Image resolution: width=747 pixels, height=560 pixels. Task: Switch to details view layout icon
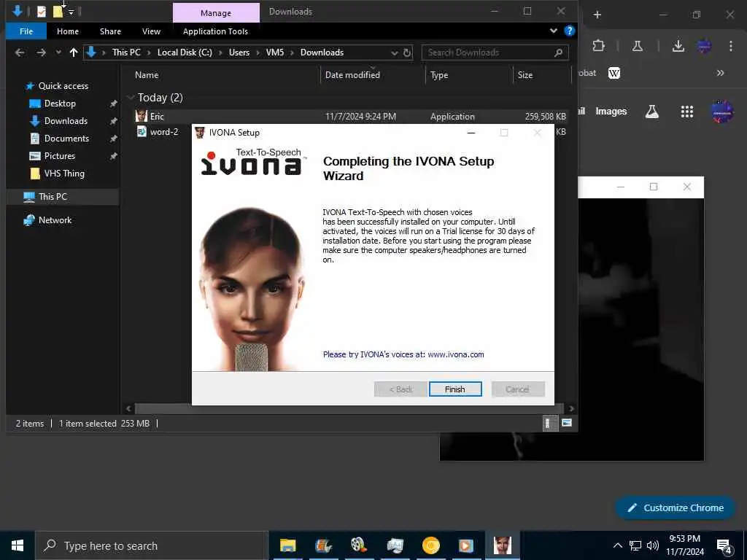(x=550, y=423)
